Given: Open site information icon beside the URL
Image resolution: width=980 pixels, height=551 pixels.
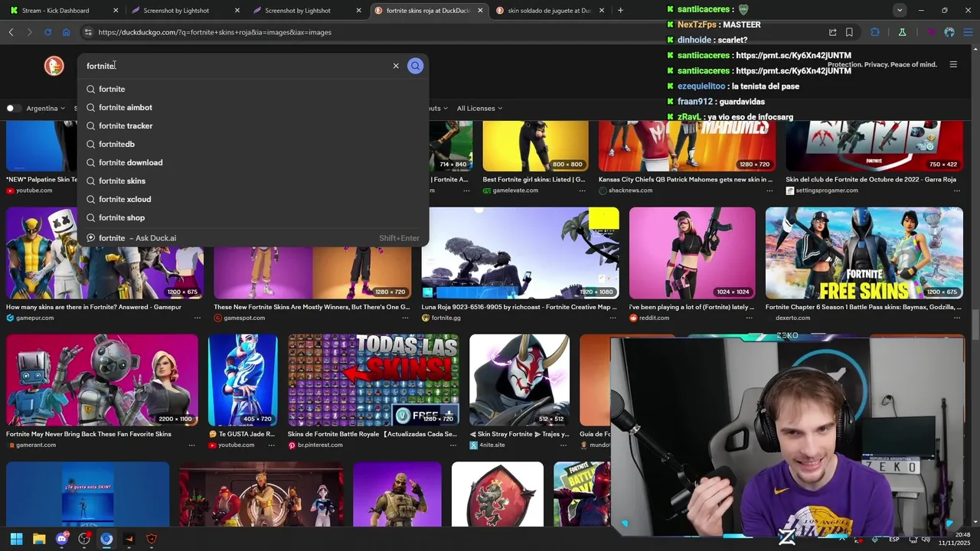Looking at the screenshot, I should point(88,32).
